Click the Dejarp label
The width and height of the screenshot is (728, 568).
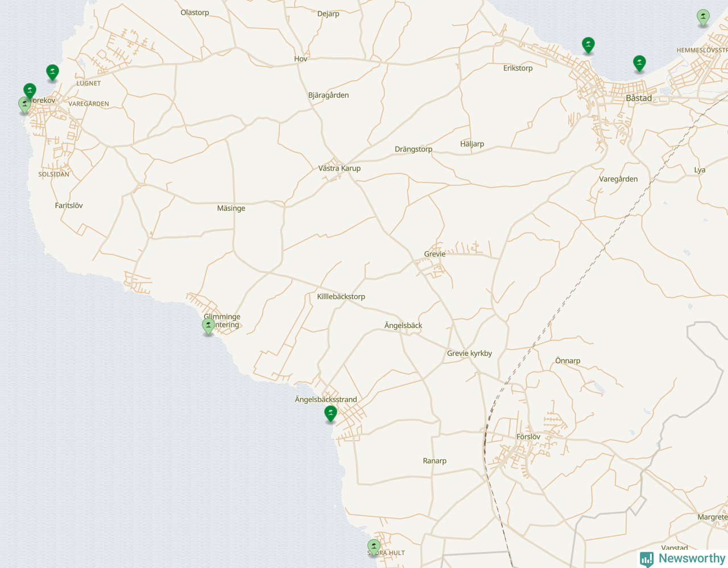[328, 14]
